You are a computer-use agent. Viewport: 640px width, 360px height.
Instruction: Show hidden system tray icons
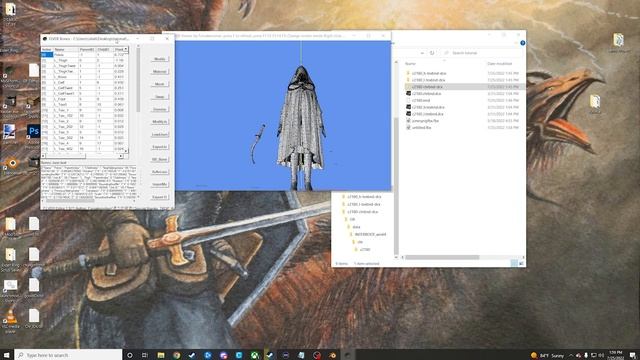point(571,356)
